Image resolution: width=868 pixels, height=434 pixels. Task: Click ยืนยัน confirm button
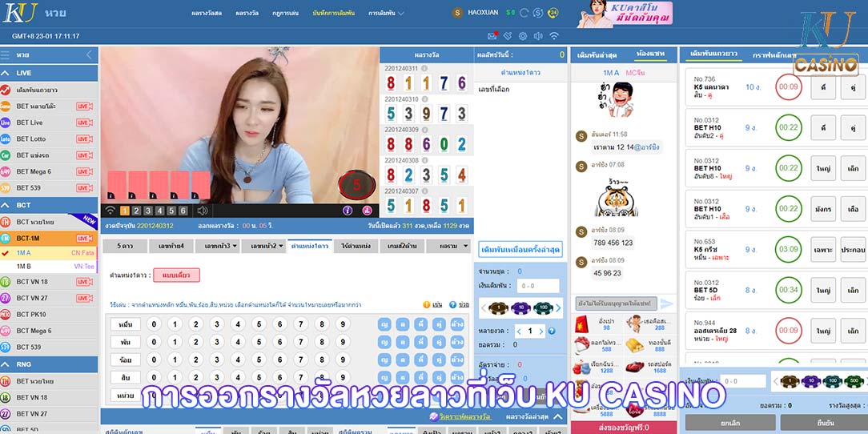(825, 423)
